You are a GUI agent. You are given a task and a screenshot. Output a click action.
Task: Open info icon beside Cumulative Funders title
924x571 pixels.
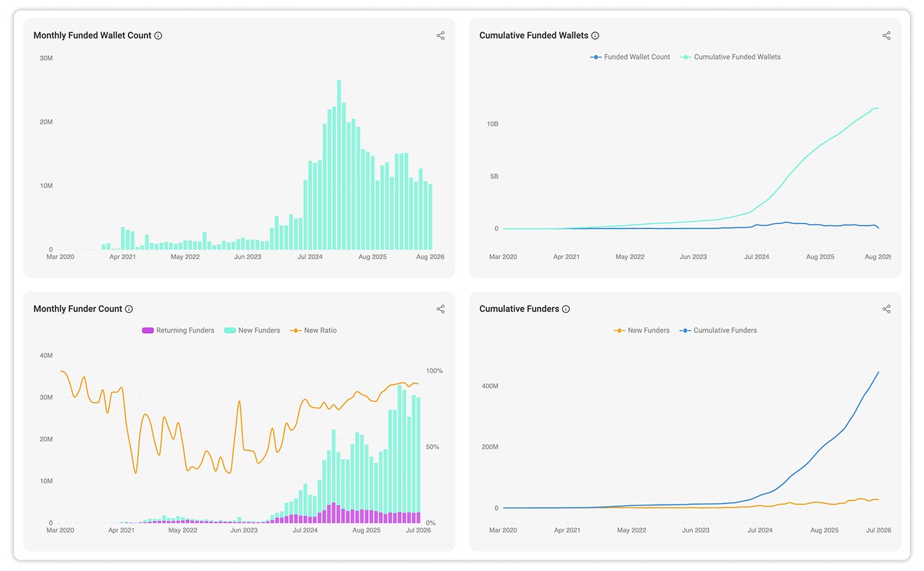pyautogui.click(x=566, y=309)
